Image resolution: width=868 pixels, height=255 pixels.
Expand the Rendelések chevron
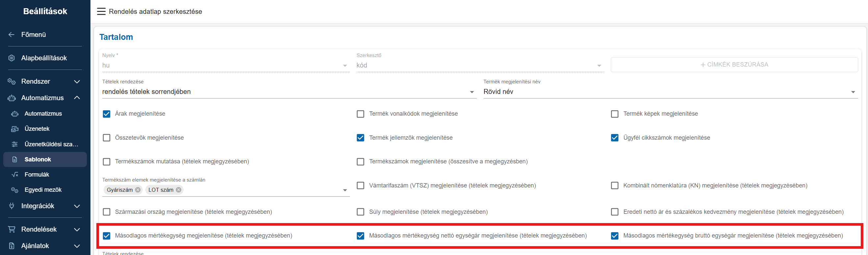(x=77, y=229)
